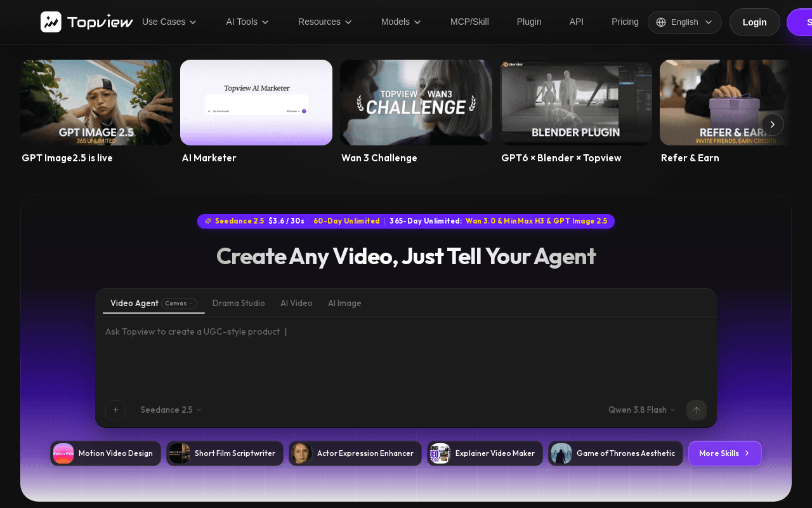Click the Short Film Scriptwriter skill icon
The height and width of the screenshot is (508, 812).
[x=180, y=453]
